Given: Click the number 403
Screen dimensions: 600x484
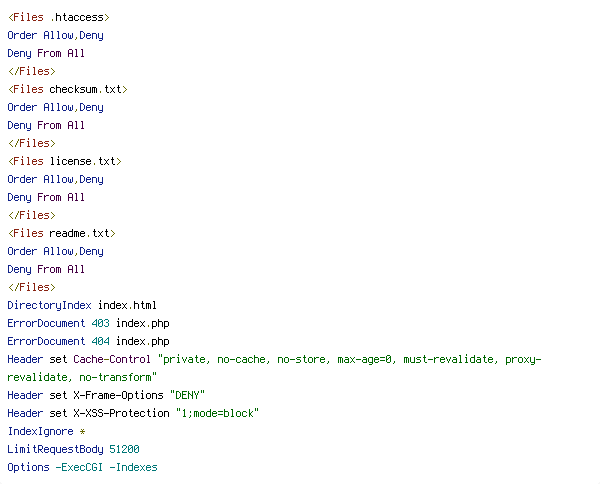Looking at the screenshot, I should [x=101, y=323].
